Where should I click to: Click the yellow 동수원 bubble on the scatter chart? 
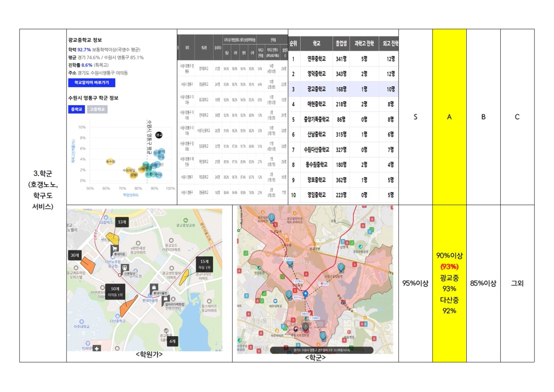[x=110, y=161]
